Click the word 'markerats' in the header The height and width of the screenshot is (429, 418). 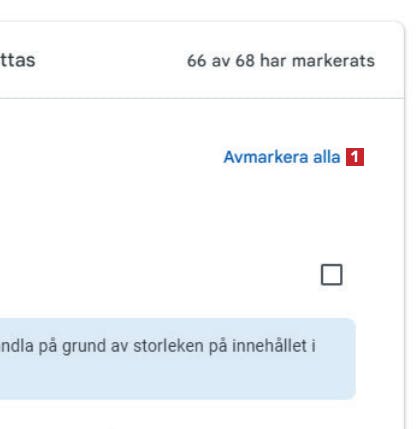(333, 61)
